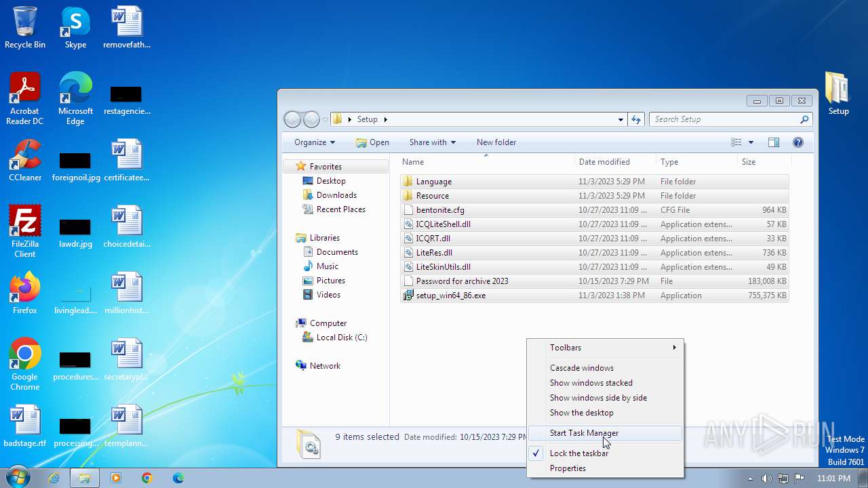Expand the address bar history dropdown
Viewport: 868px width, 488px height.
(x=620, y=119)
